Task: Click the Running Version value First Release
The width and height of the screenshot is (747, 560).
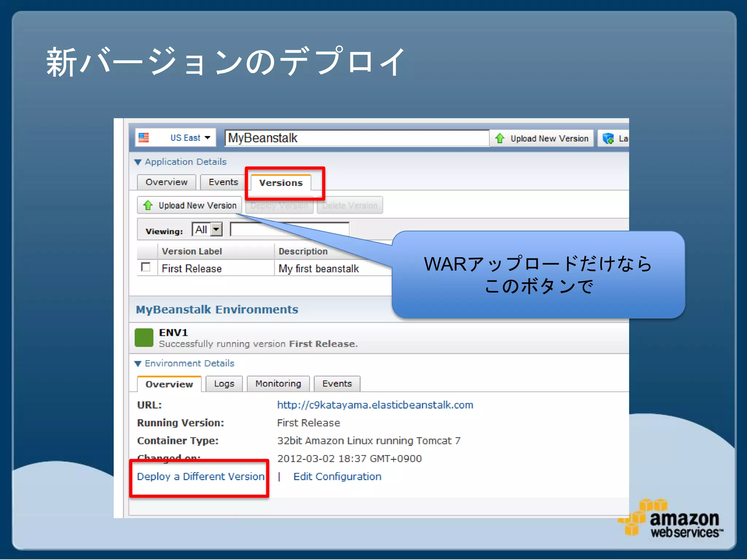Action: (x=309, y=423)
